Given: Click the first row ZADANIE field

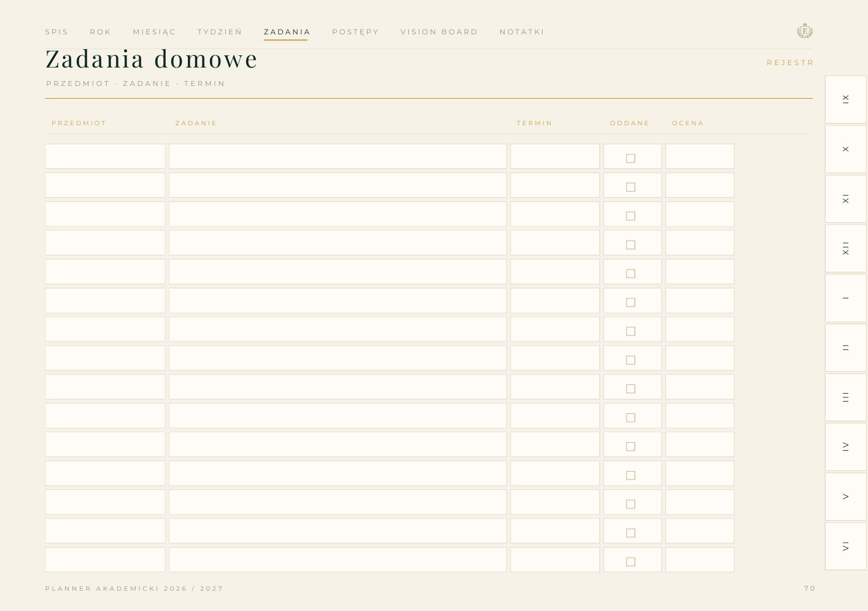Looking at the screenshot, I should [x=338, y=157].
